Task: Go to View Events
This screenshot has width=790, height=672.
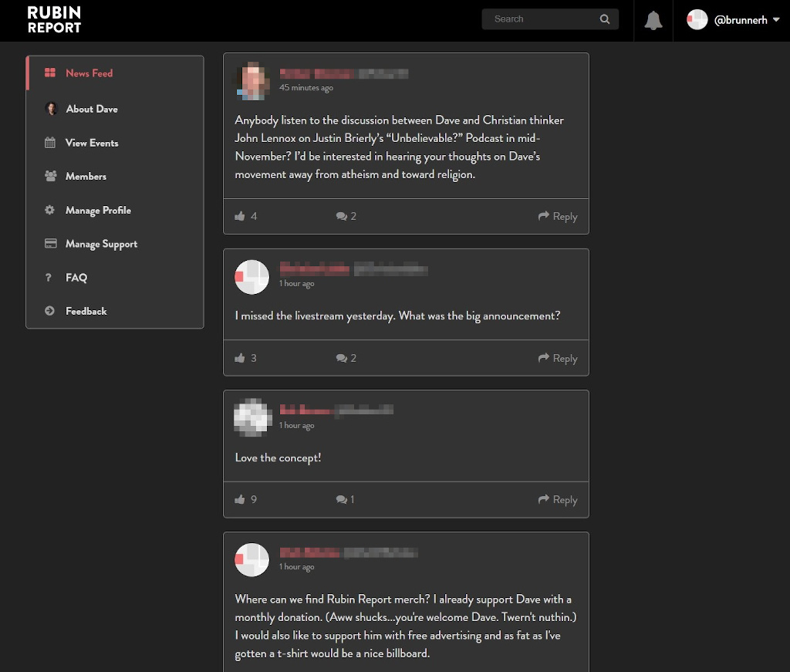Action: tap(92, 143)
